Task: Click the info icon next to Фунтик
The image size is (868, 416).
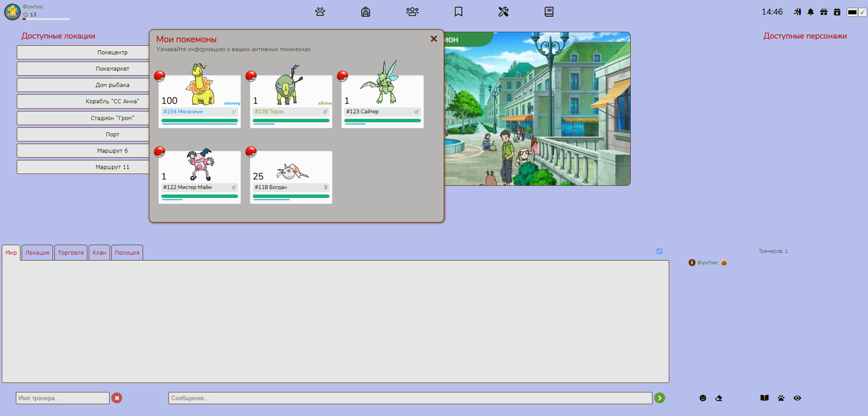Action: [x=692, y=262]
